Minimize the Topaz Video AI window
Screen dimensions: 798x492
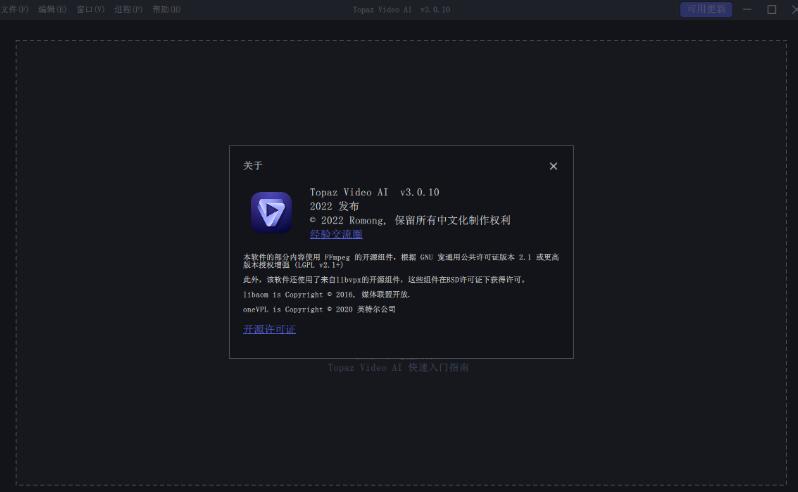pos(747,9)
